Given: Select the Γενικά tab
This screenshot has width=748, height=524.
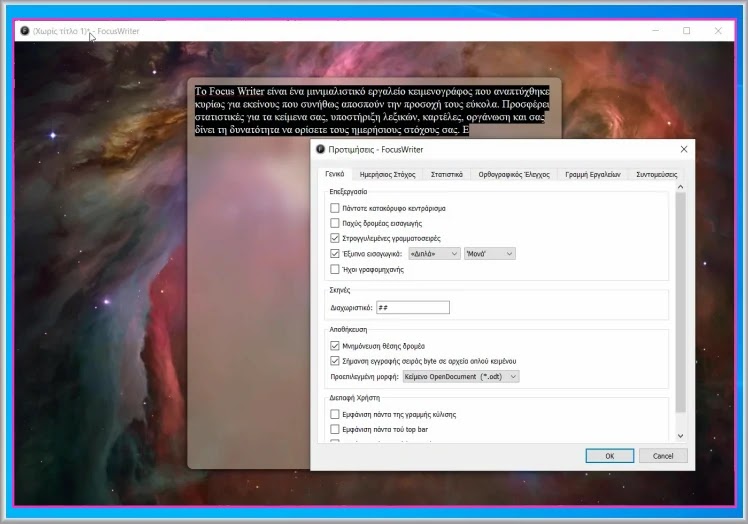Looking at the screenshot, I should click(x=334, y=174).
